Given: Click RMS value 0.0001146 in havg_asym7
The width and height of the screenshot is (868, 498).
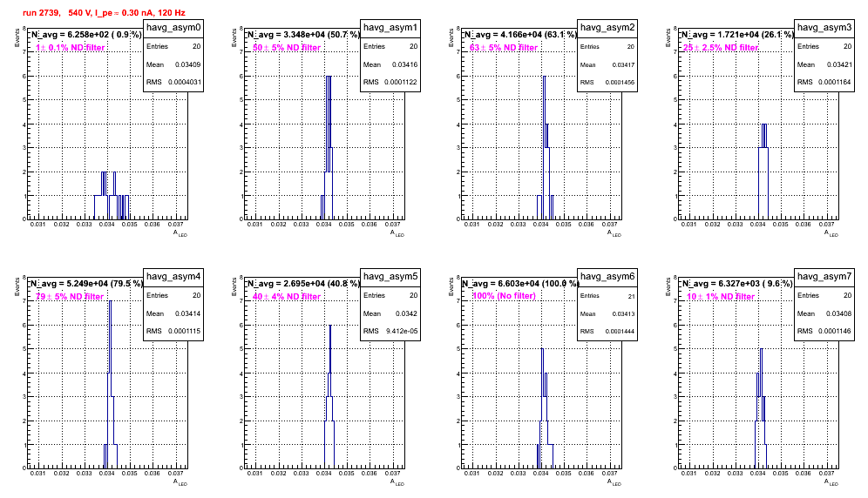Looking at the screenshot, I should (834, 331).
